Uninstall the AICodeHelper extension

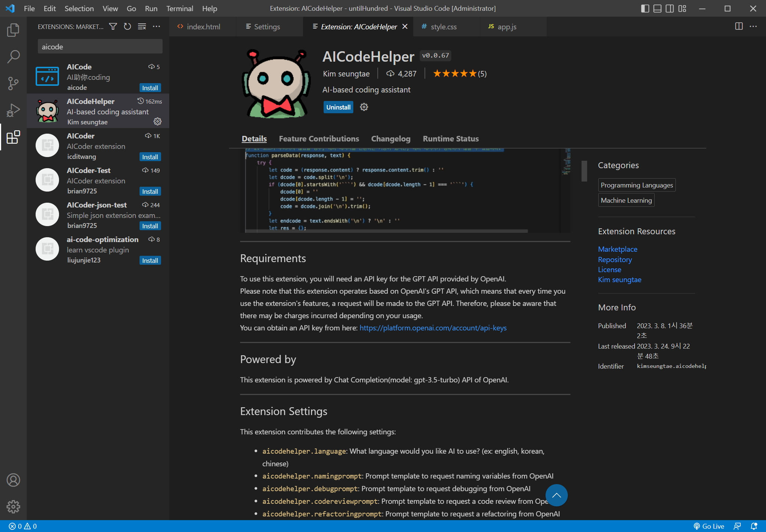[338, 107]
